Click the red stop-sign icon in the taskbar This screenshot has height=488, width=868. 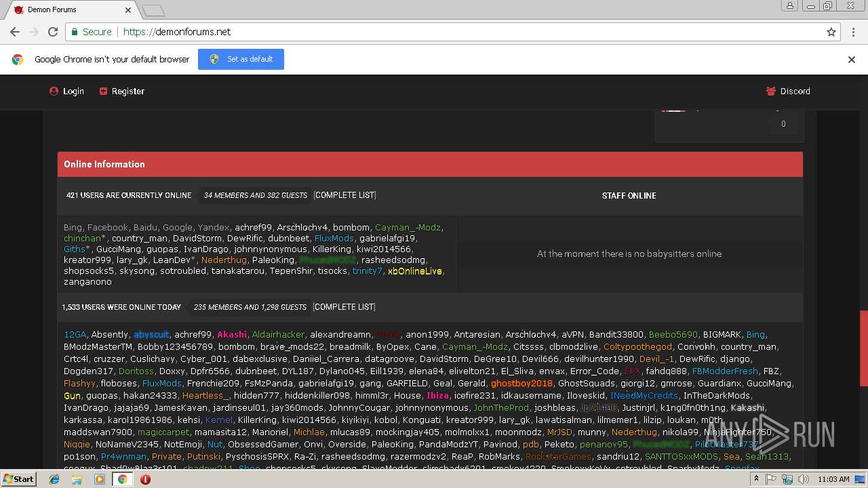click(x=145, y=479)
